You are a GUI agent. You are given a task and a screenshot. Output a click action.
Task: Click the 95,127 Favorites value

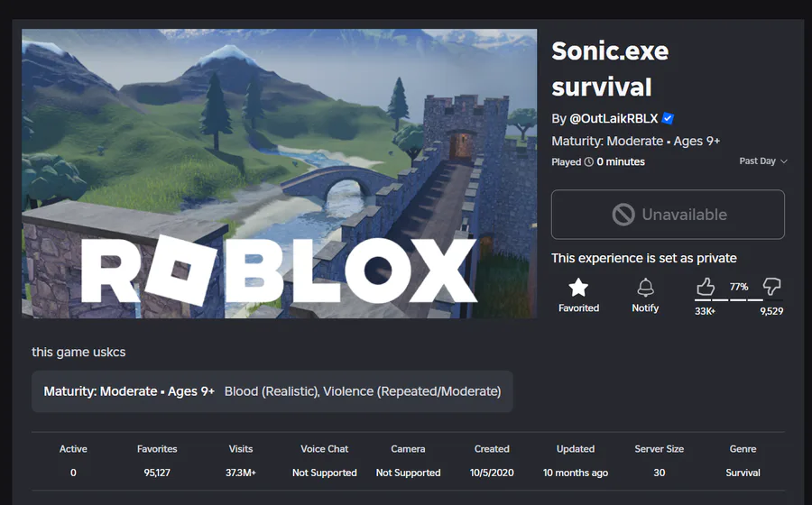pos(157,473)
